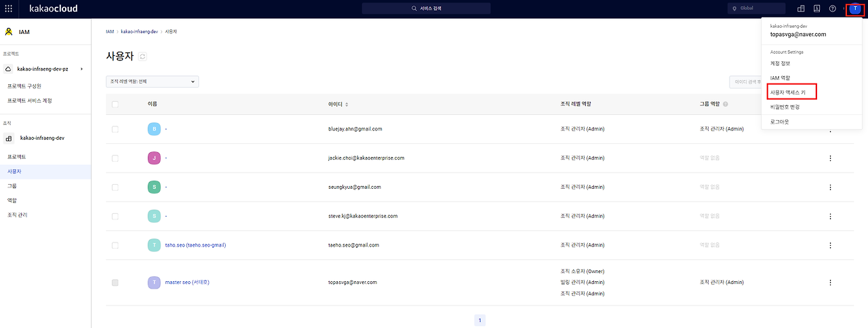Viewport: 868px width, 328px height.
Task: Click the cloud icon beside kakao-infraeng-dev-pz
Action: click(x=8, y=69)
